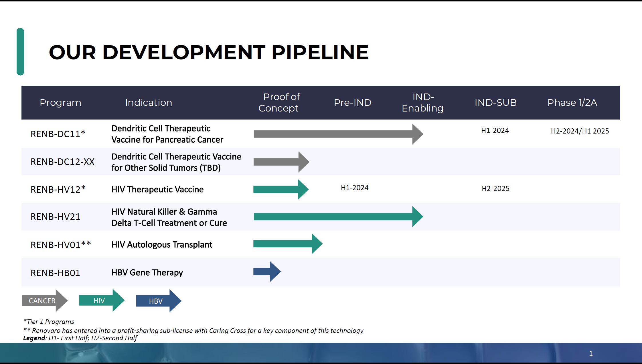Select the RENB-DC11 gray progress arrow
This screenshot has height=364, width=642.
pyautogui.click(x=338, y=134)
